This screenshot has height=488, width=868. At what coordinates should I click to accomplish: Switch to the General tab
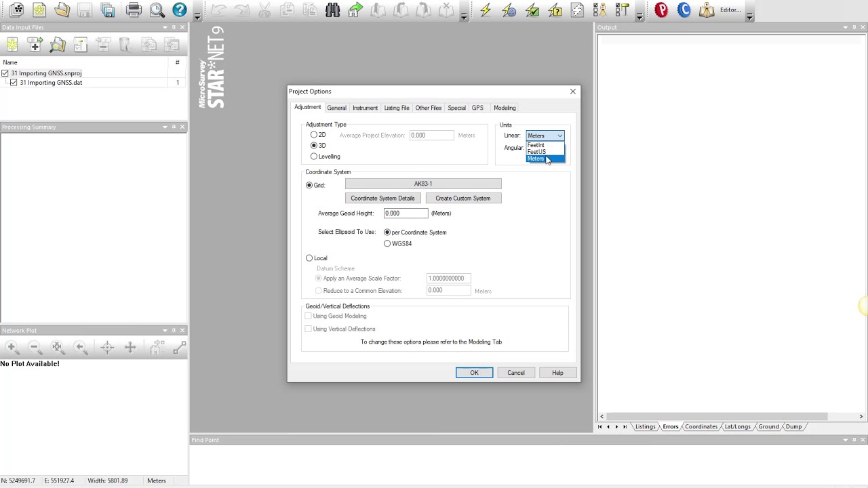pos(336,108)
